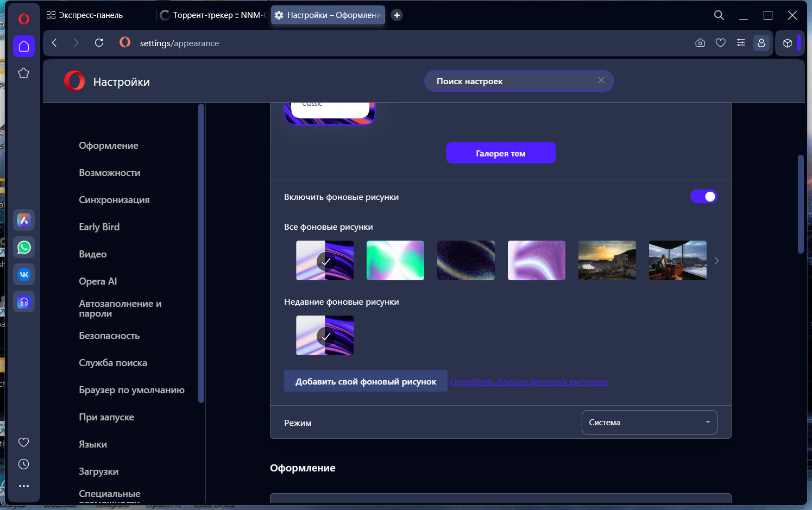Click Добавить свой фоновый рисунок button
Viewport: 812px width, 510px height.
point(366,381)
